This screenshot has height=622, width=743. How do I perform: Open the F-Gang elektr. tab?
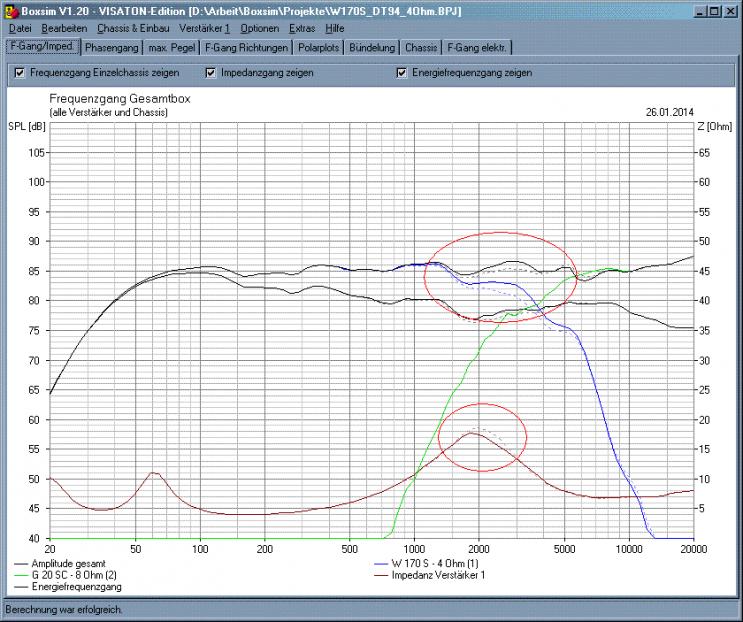477,48
